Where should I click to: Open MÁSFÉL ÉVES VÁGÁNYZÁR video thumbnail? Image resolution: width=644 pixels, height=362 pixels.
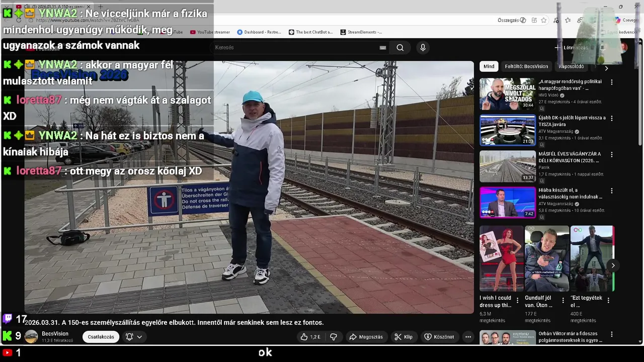point(507,166)
